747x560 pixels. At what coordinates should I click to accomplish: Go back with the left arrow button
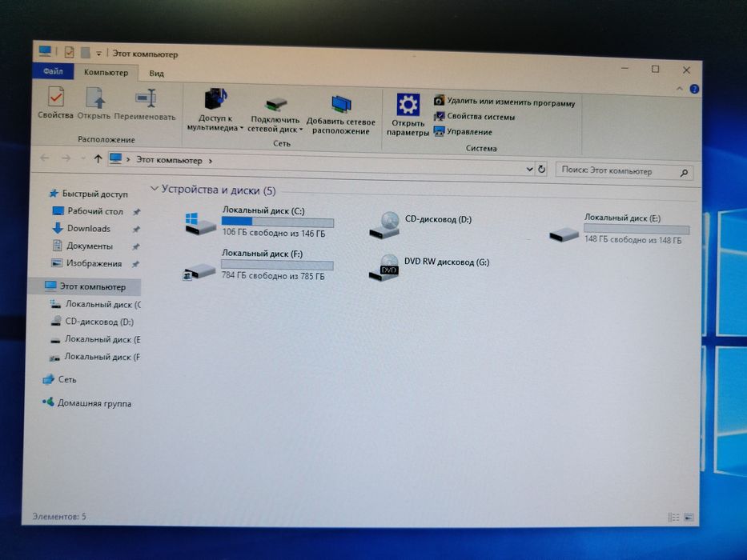(45, 158)
